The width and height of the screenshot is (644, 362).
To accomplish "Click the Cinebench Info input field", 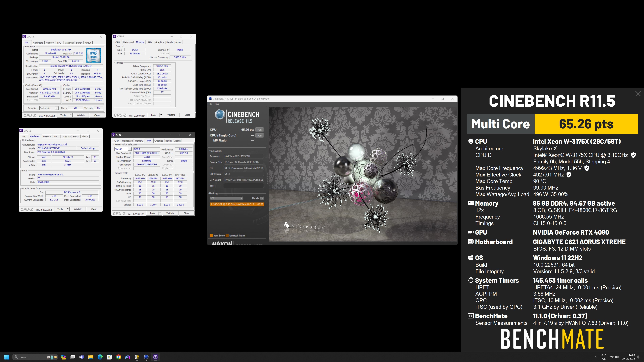I will click(243, 186).
